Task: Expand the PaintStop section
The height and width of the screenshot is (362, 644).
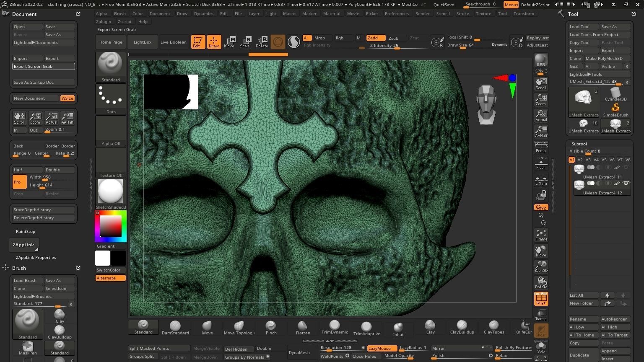Action: tap(26, 232)
